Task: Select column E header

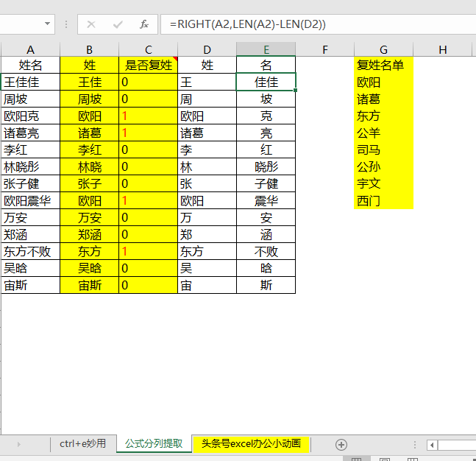Action: pos(266,49)
